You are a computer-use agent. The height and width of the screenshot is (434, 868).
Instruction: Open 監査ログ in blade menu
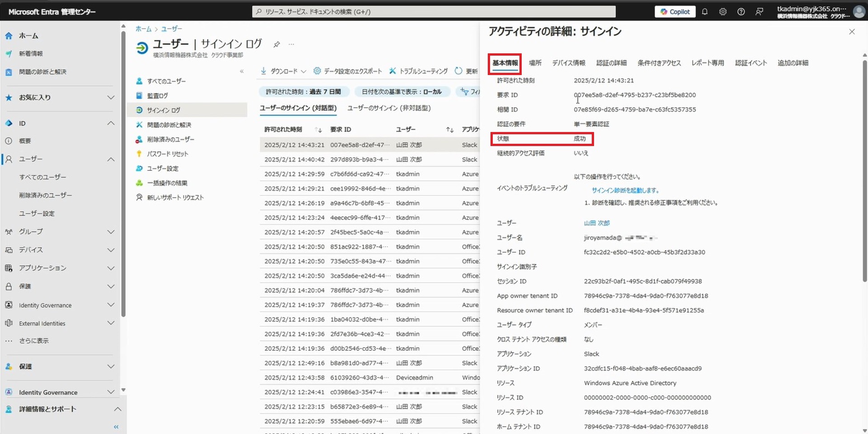(x=157, y=96)
